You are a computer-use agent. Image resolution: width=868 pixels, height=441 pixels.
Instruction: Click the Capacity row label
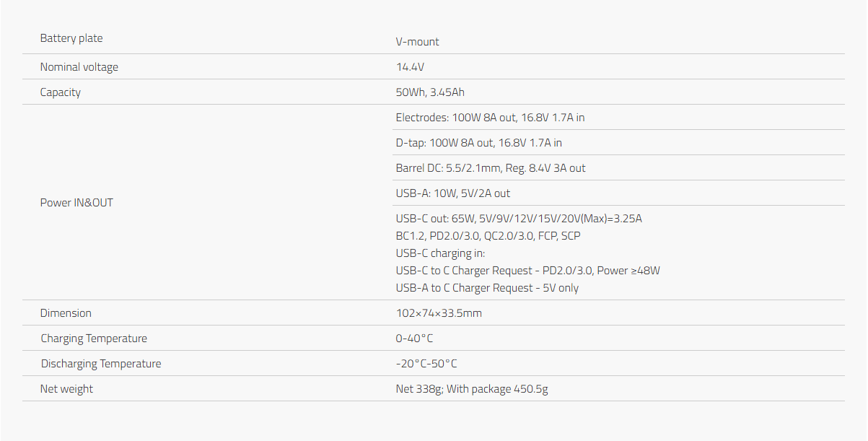point(60,92)
